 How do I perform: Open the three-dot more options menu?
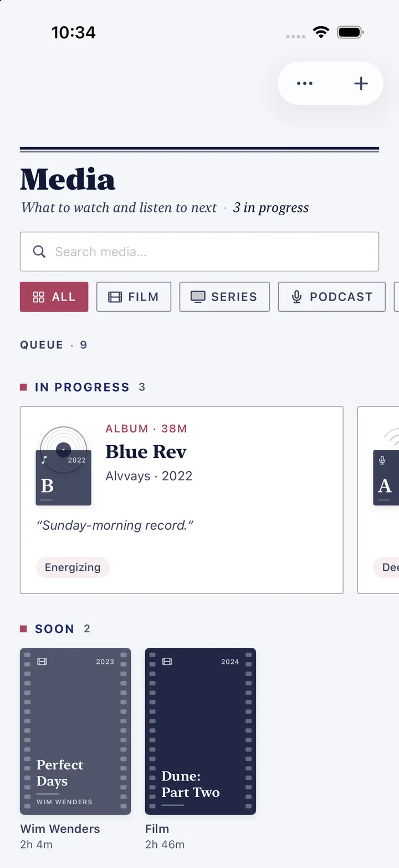pyautogui.click(x=305, y=84)
